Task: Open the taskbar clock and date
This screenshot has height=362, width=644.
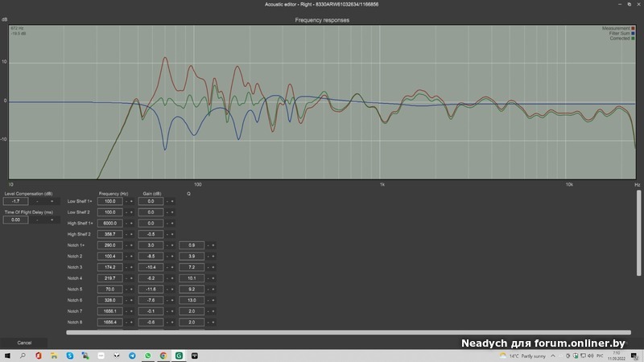Action: coord(616,356)
